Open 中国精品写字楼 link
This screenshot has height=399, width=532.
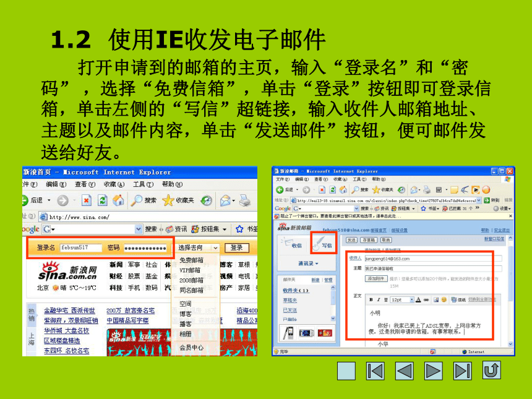click(127, 320)
